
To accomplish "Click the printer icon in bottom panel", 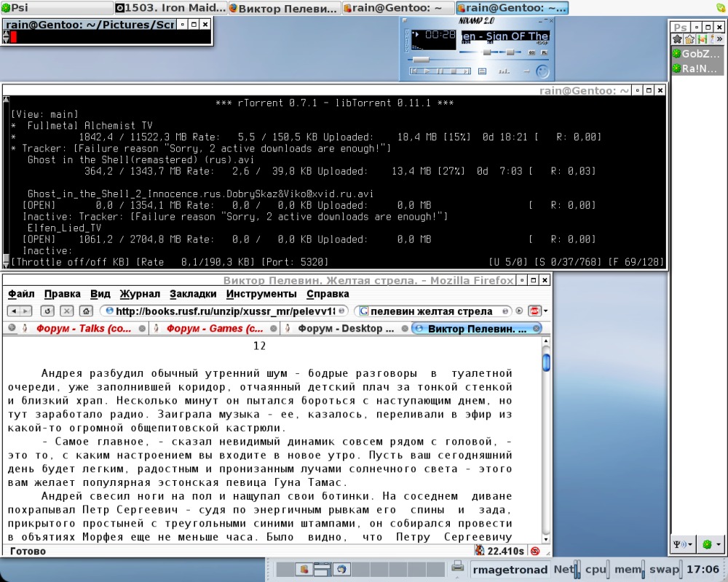I will 457,566.
